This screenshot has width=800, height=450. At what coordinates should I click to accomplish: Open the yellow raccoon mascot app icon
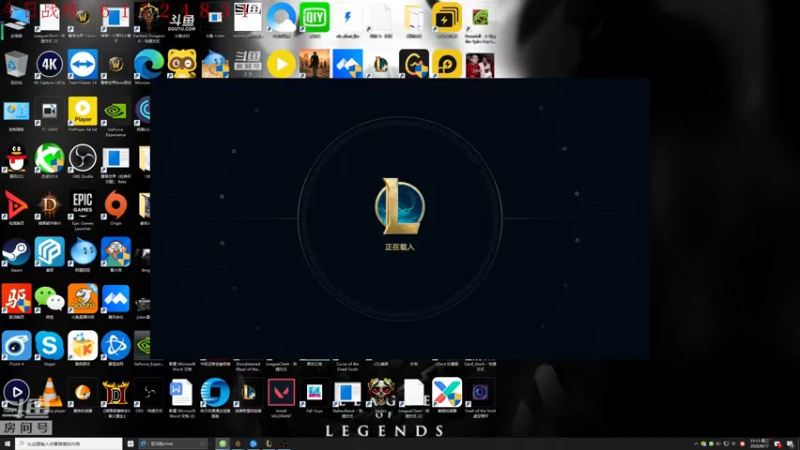click(x=182, y=64)
